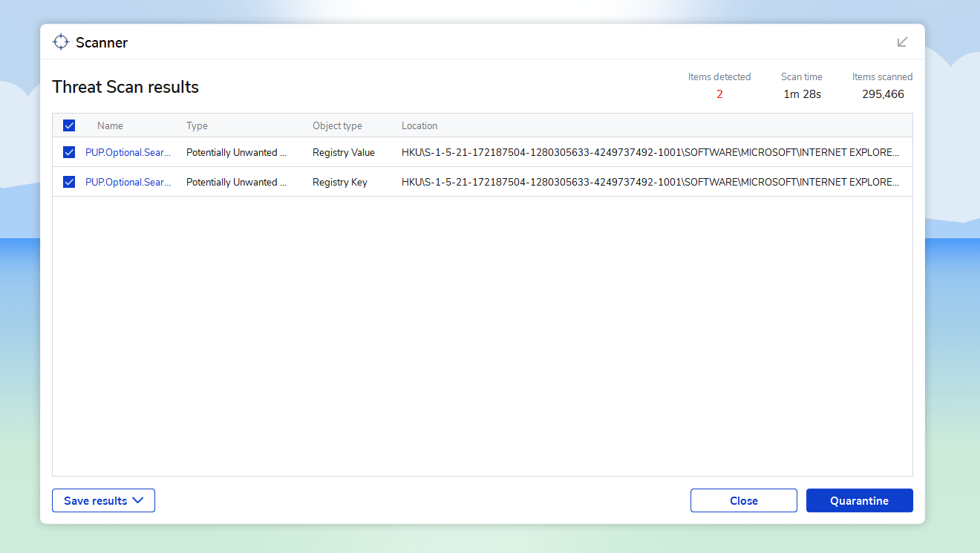Viewport: 980px width, 553px height.
Task: Uncheck the Registry Key row checkbox
Action: 69,182
